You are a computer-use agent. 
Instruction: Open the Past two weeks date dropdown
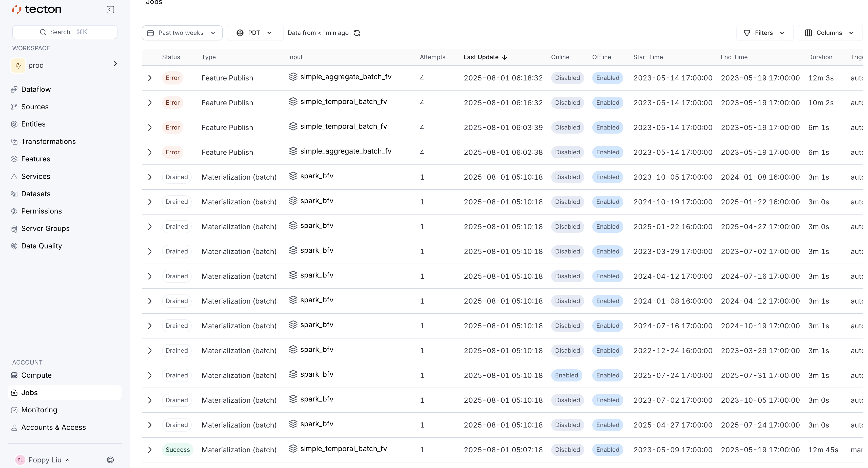182,33
